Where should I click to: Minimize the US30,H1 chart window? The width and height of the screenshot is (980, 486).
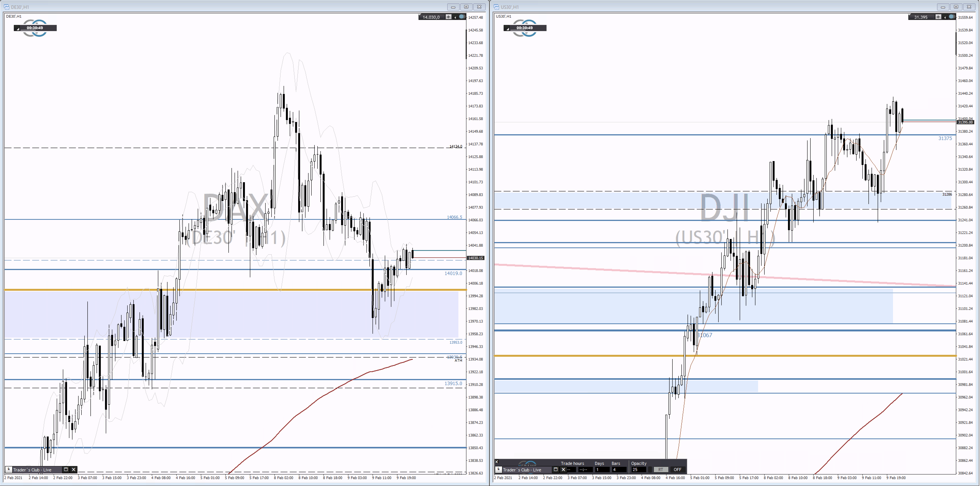click(x=943, y=7)
